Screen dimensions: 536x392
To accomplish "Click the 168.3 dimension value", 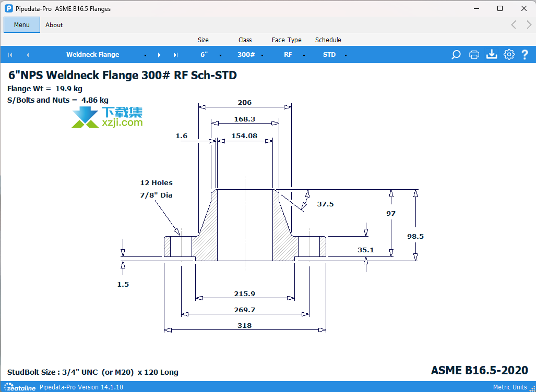I will (x=245, y=119).
